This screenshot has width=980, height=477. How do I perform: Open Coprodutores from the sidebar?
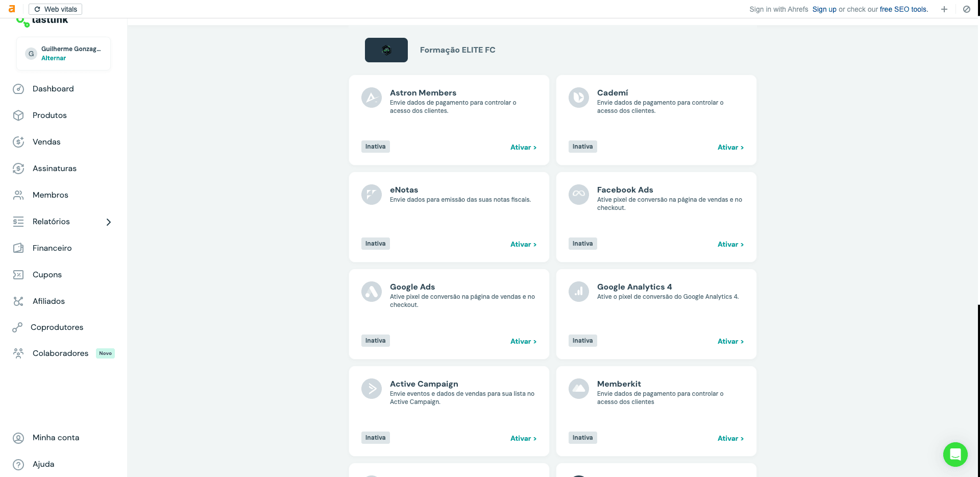(x=57, y=327)
